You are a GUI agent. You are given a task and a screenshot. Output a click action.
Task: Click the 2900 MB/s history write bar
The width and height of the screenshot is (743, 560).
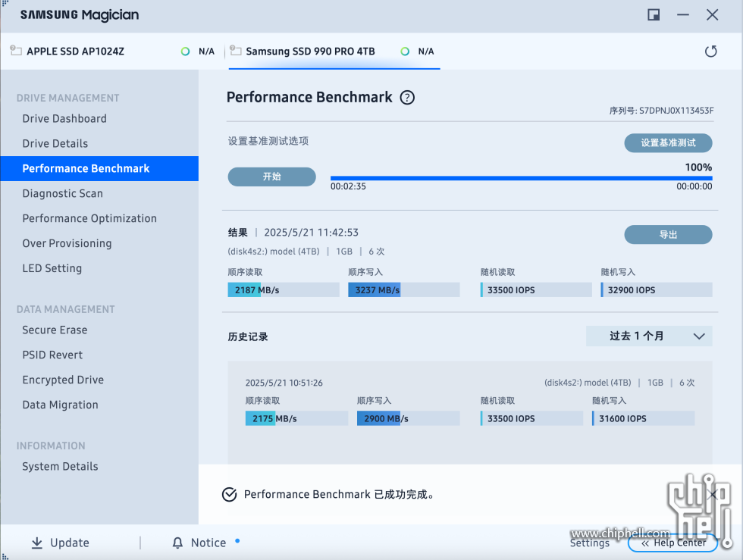(x=408, y=418)
